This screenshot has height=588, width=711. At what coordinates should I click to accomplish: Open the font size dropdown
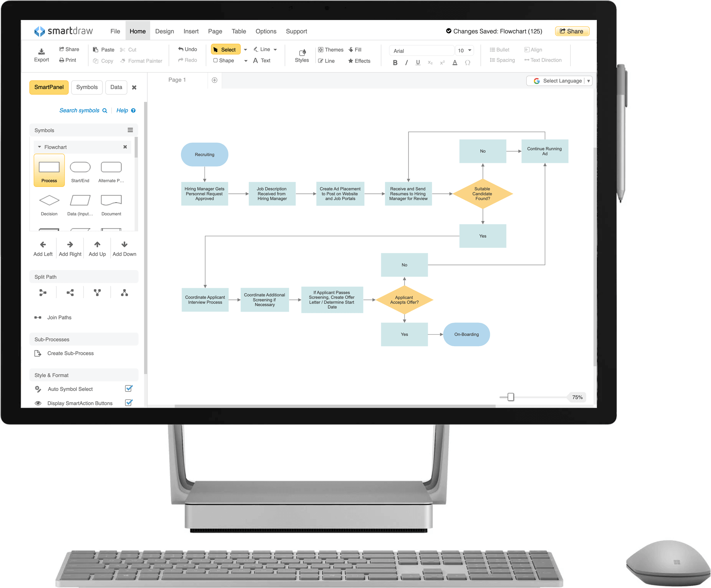click(x=469, y=51)
